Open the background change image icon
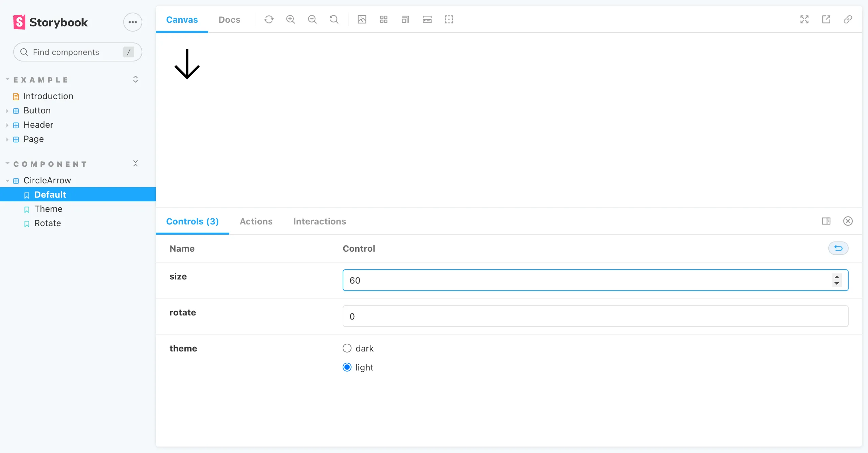 362,19
